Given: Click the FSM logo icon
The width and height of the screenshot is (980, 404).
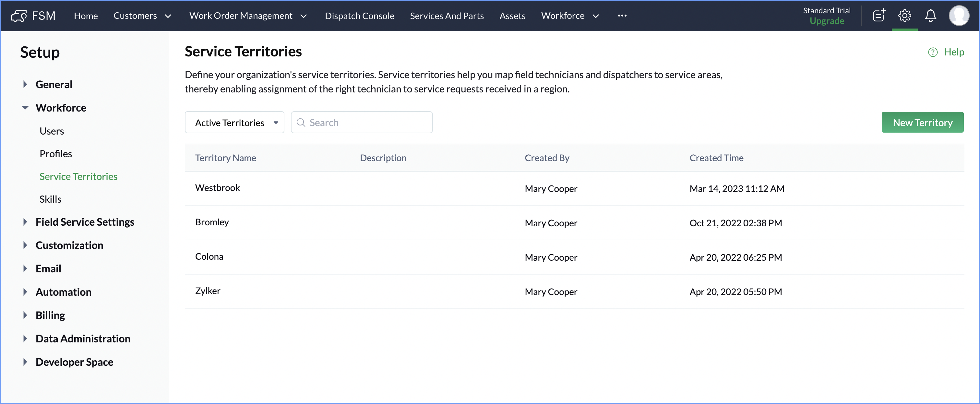Looking at the screenshot, I should click(x=18, y=16).
